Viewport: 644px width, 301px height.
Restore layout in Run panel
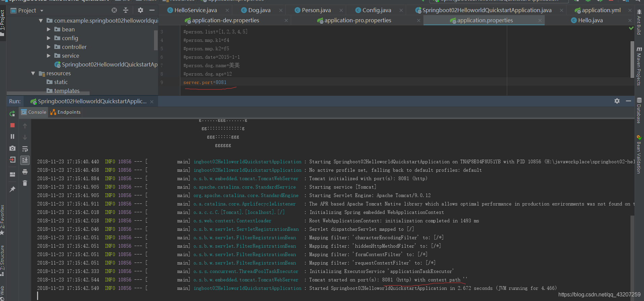click(12, 174)
